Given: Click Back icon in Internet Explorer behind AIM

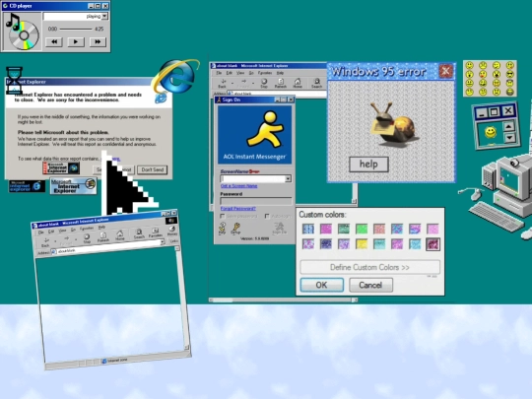Looking at the screenshot, I should (223, 83).
